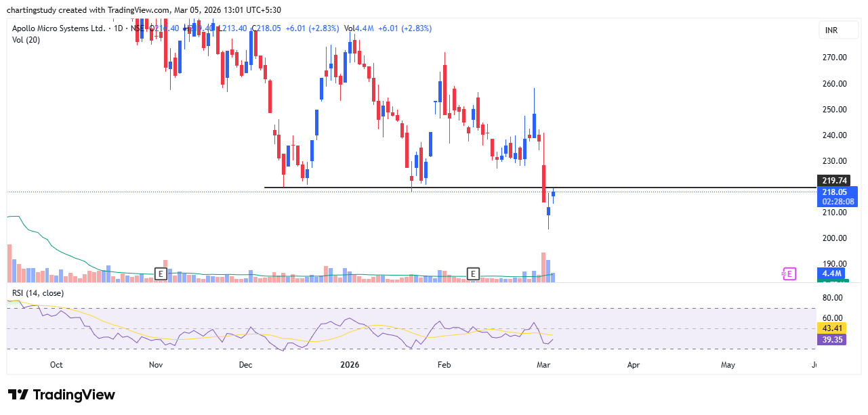This screenshot has width=868, height=415.
Task: Click the 219.74 horizontal line price label
Action: tap(834, 180)
